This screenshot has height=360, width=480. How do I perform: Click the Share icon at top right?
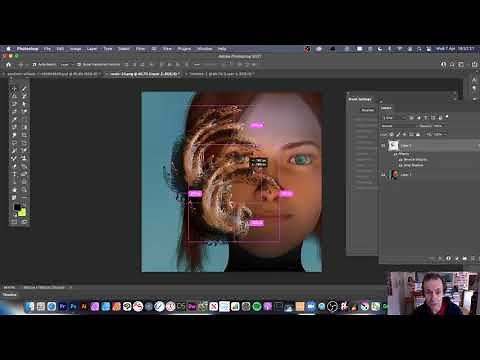(x=474, y=64)
